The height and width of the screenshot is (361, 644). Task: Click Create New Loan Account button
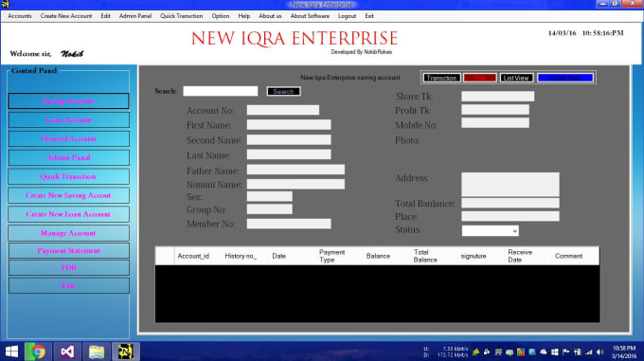click(68, 214)
